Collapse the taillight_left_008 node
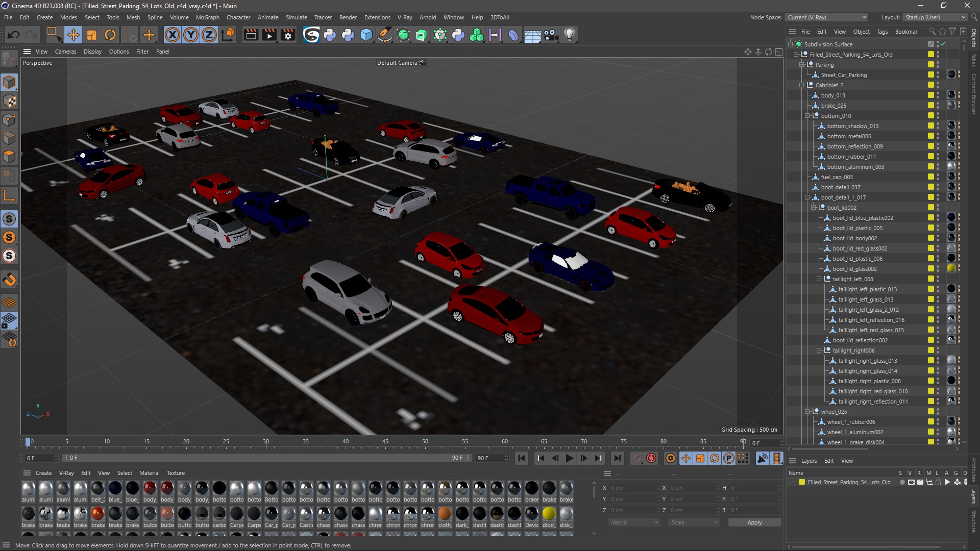This screenshot has width=980, height=551. 819,279
